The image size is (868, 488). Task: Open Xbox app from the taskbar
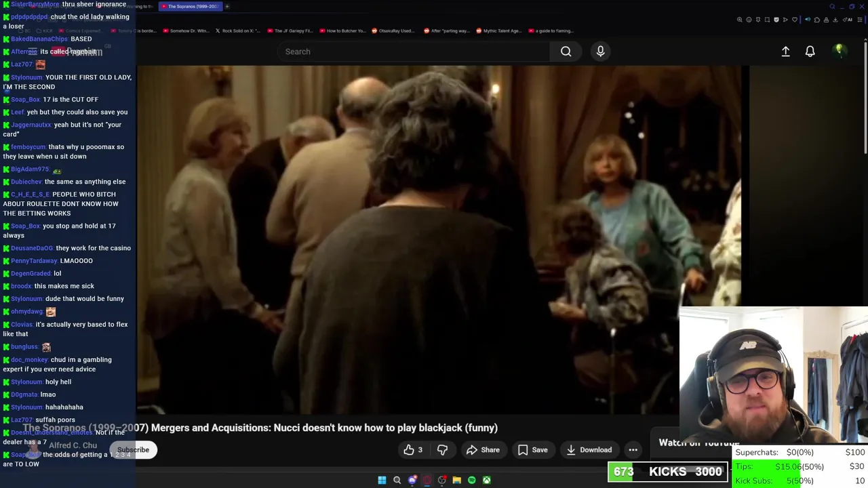486,480
